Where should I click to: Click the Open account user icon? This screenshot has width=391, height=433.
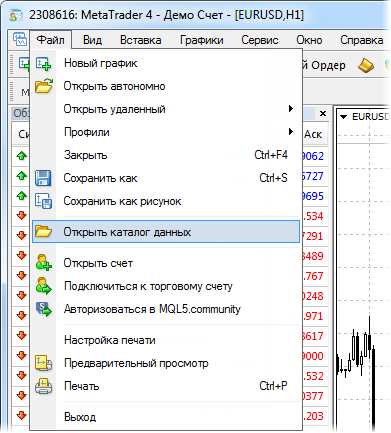(x=44, y=263)
